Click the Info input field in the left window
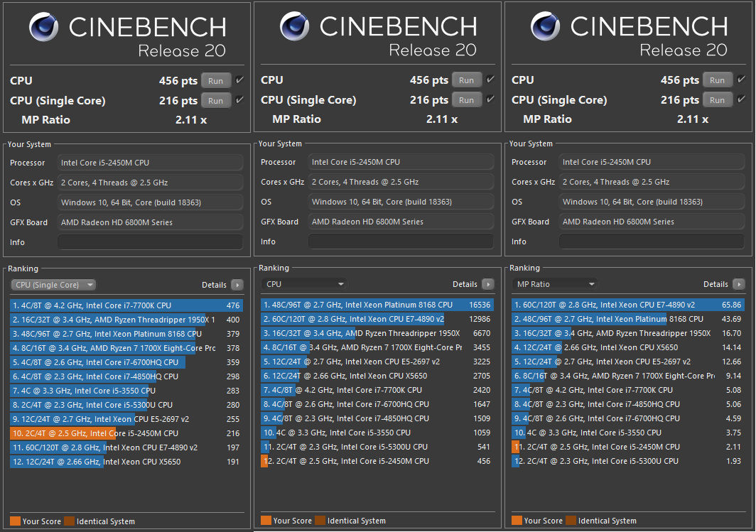The width and height of the screenshot is (756, 532). pos(150,241)
